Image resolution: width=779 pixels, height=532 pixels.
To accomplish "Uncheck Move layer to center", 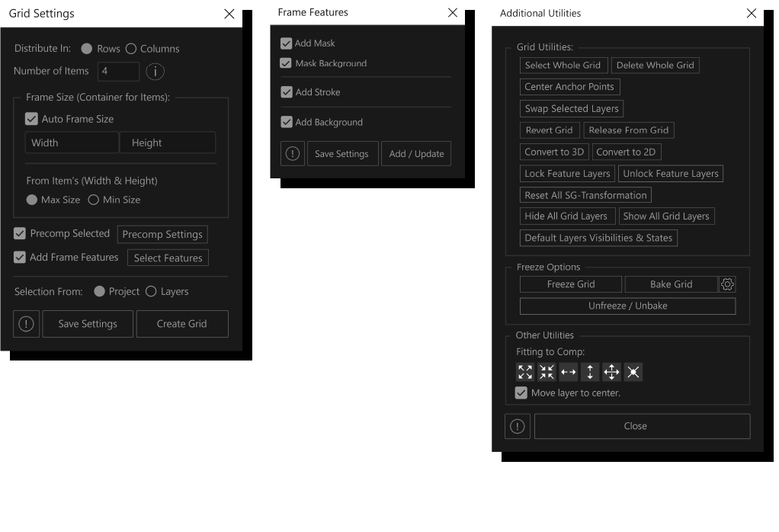I will click(521, 393).
